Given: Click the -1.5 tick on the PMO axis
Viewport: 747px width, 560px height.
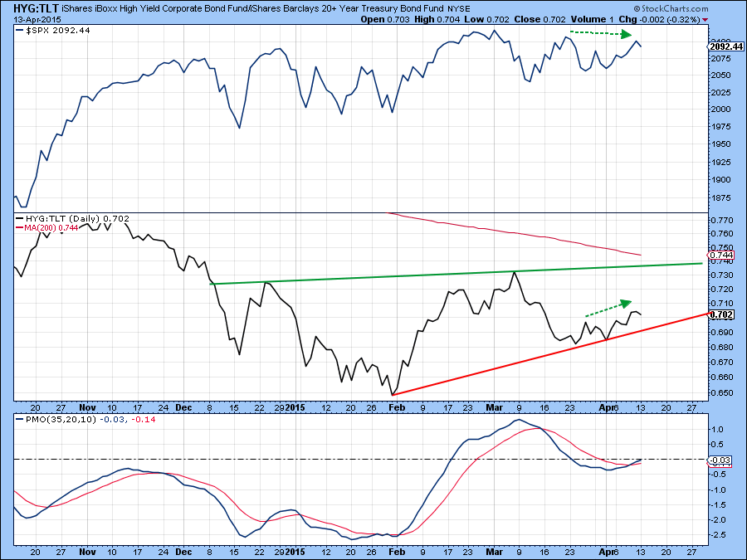Looking at the screenshot, I should (x=717, y=505).
